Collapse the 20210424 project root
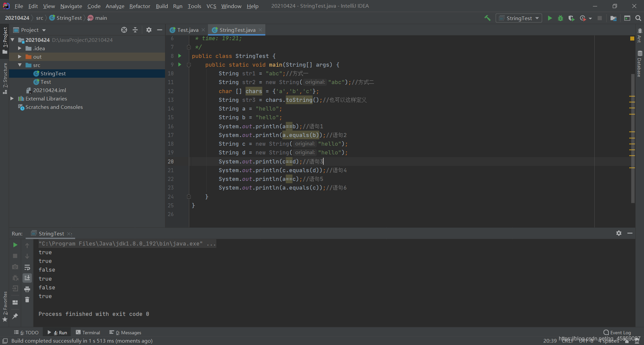Screen dimensions: 644x345 click(12, 40)
